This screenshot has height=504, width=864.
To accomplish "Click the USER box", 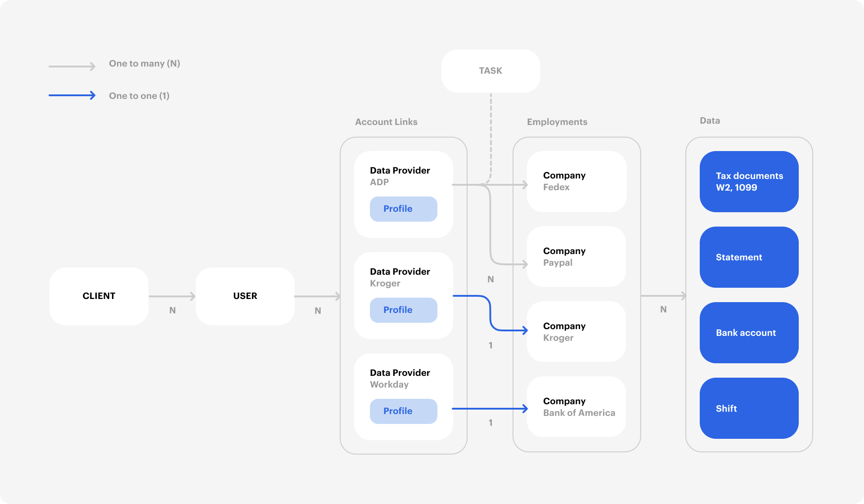I will coord(245,296).
